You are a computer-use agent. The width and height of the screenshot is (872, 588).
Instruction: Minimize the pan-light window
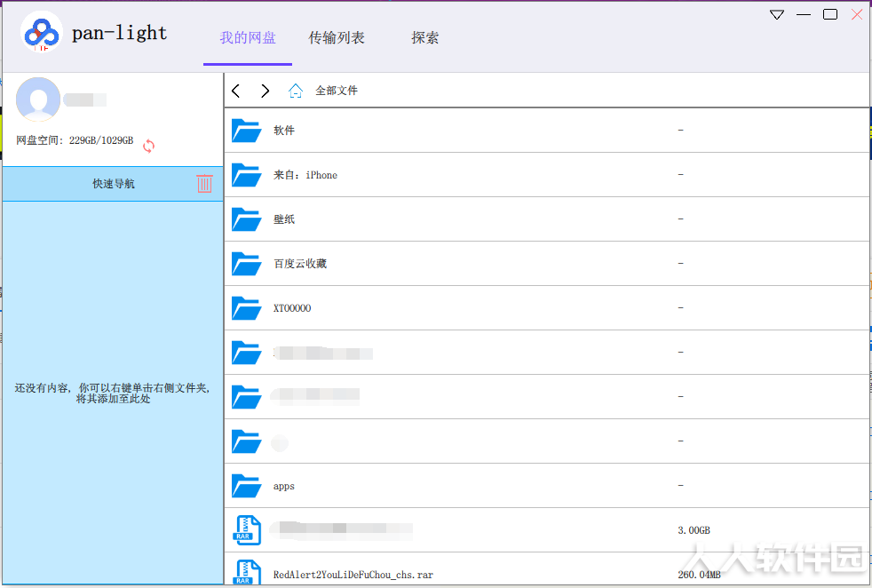point(804,15)
